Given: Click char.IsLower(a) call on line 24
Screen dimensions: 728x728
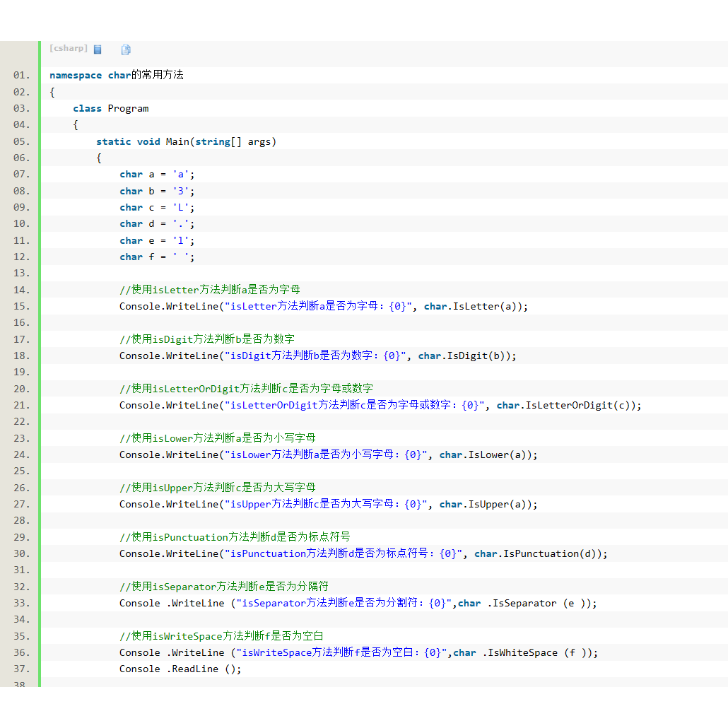Looking at the screenshot, I should 486,454.
